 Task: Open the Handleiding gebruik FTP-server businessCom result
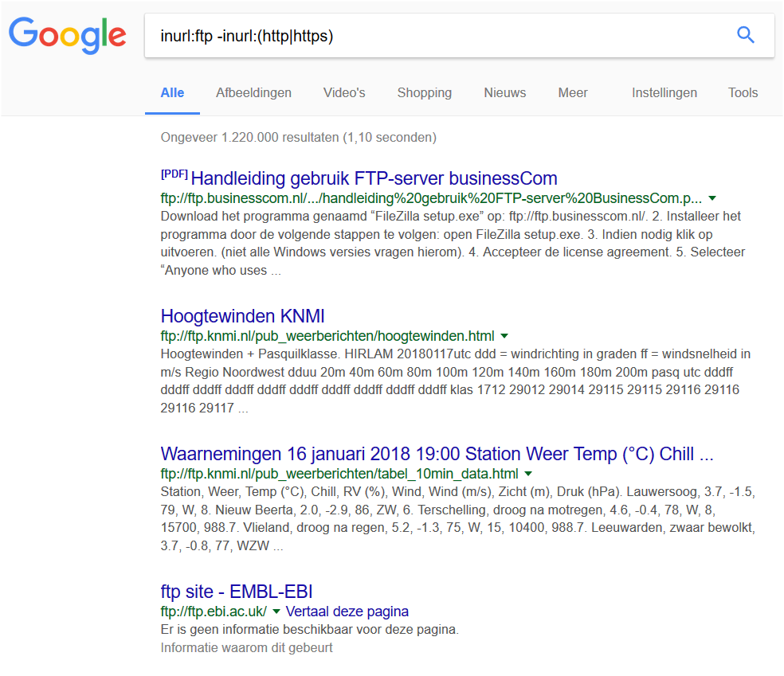[x=374, y=178]
